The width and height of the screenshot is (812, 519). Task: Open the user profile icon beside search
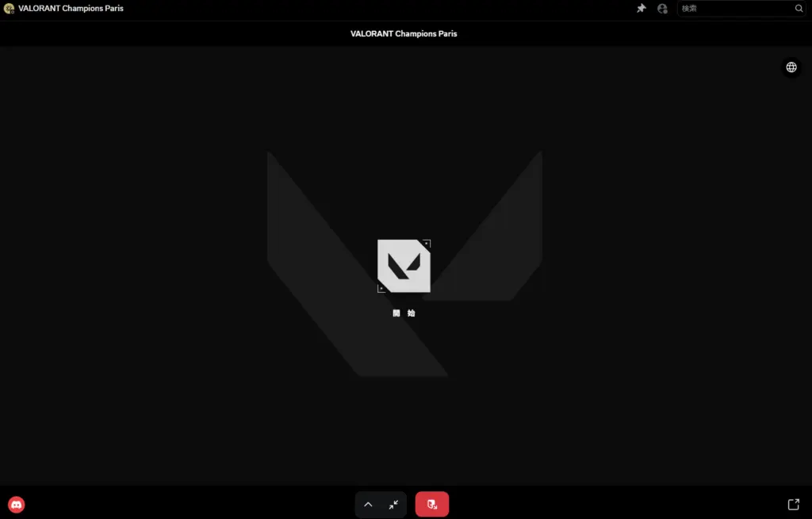662,9
